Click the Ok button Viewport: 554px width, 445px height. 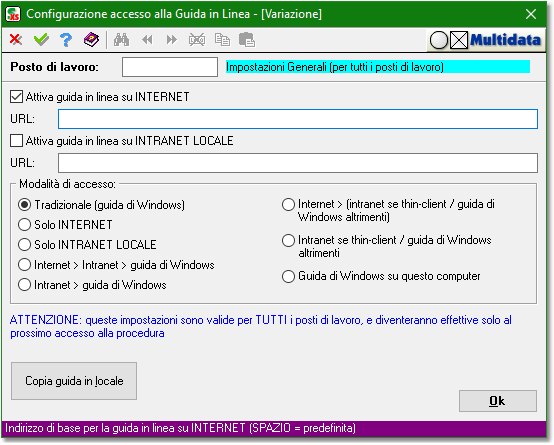tap(498, 401)
